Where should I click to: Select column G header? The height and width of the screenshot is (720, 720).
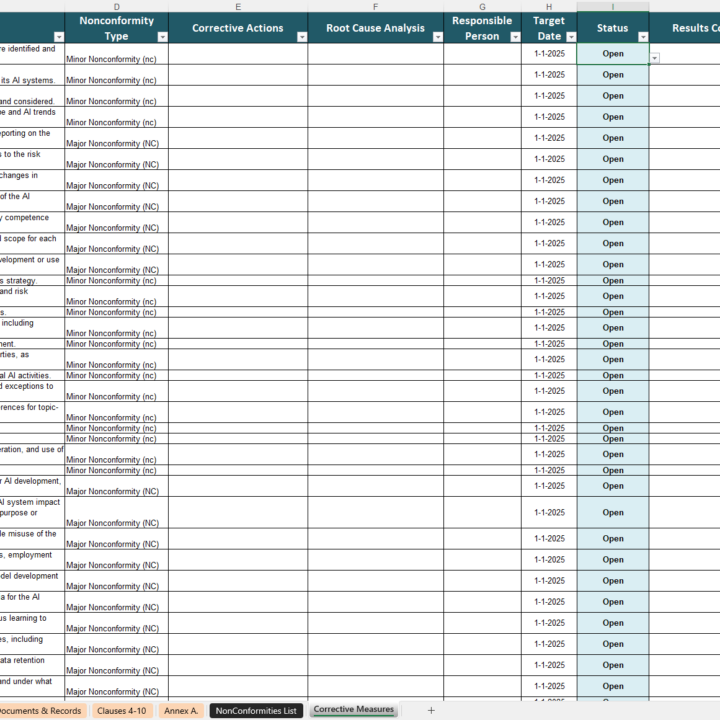[x=482, y=6]
